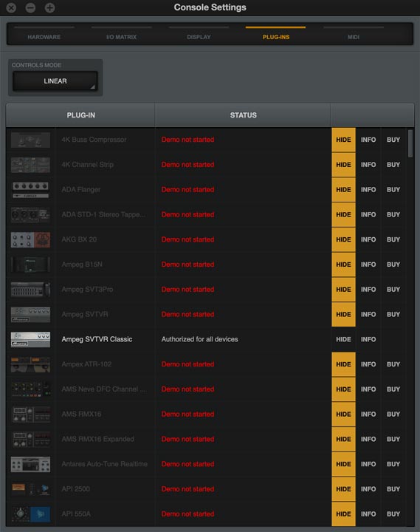Click INFO for API 2500
Image resolution: width=420 pixels, height=532 pixels.
click(x=368, y=489)
